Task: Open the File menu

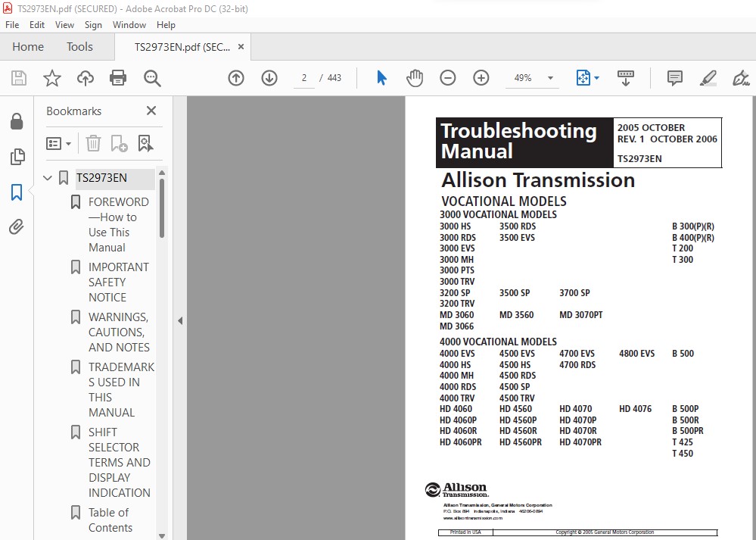Action: coord(12,24)
